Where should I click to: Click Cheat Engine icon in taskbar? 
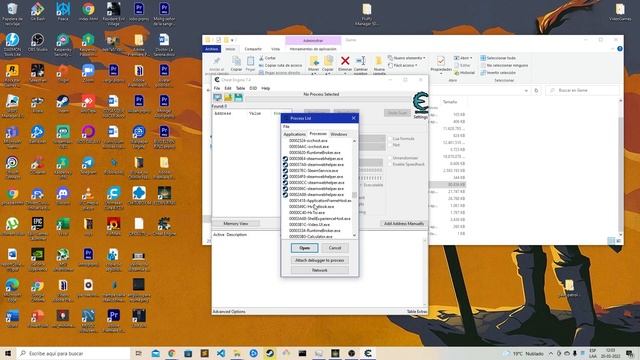(368, 353)
